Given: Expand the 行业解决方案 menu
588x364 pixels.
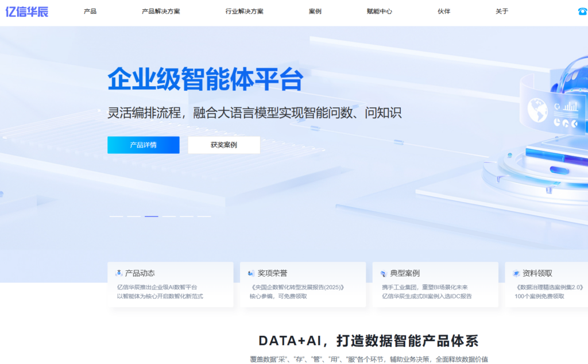Looking at the screenshot, I should [243, 11].
